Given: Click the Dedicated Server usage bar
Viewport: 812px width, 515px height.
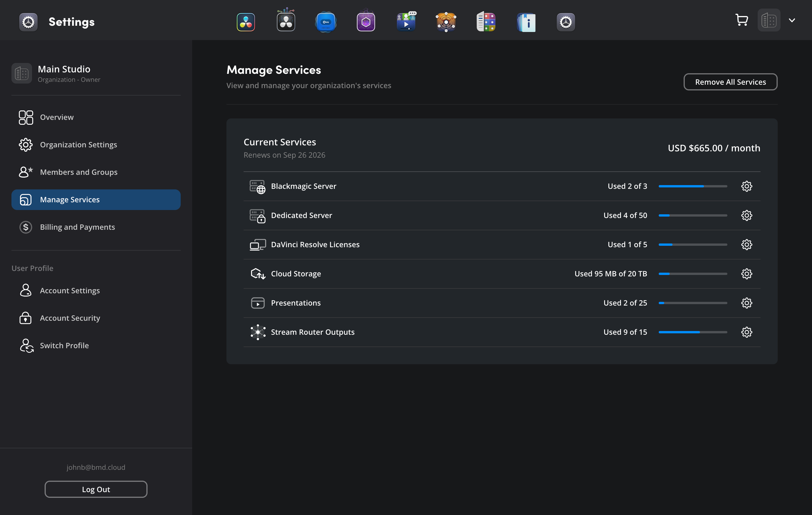Looking at the screenshot, I should point(692,215).
